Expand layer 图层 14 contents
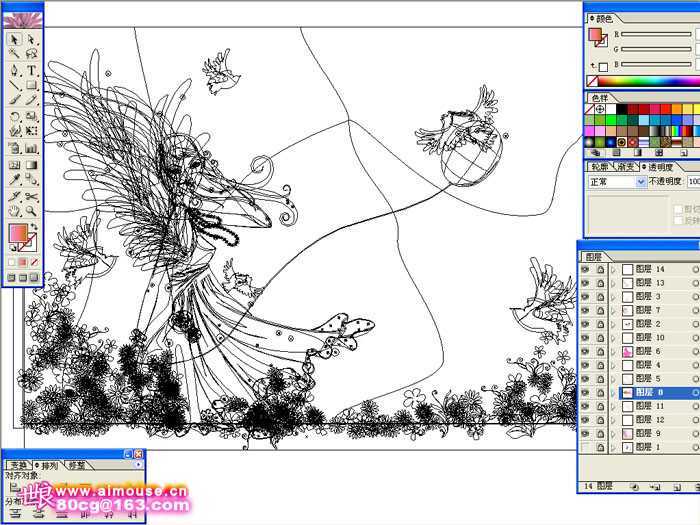 pos(614,270)
